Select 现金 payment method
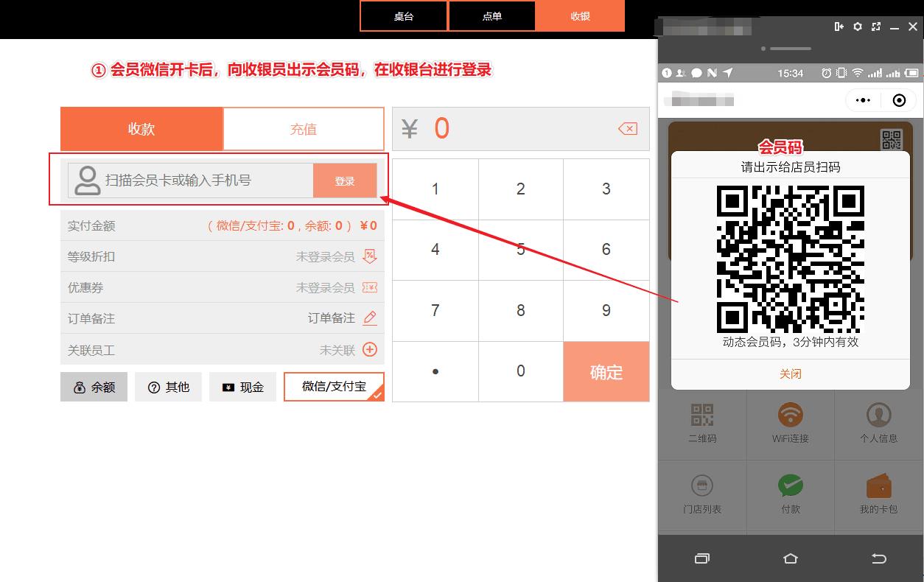Viewport: 924px width, 582px height. tap(242, 387)
